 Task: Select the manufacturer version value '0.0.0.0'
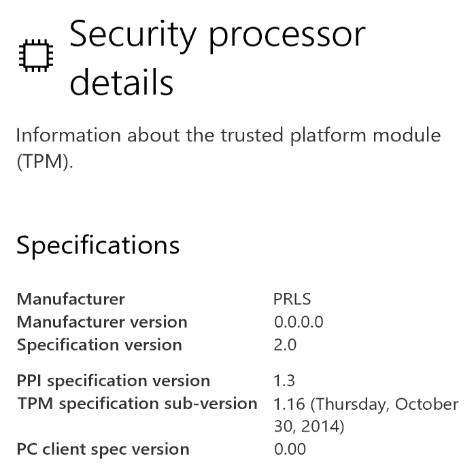click(x=299, y=321)
